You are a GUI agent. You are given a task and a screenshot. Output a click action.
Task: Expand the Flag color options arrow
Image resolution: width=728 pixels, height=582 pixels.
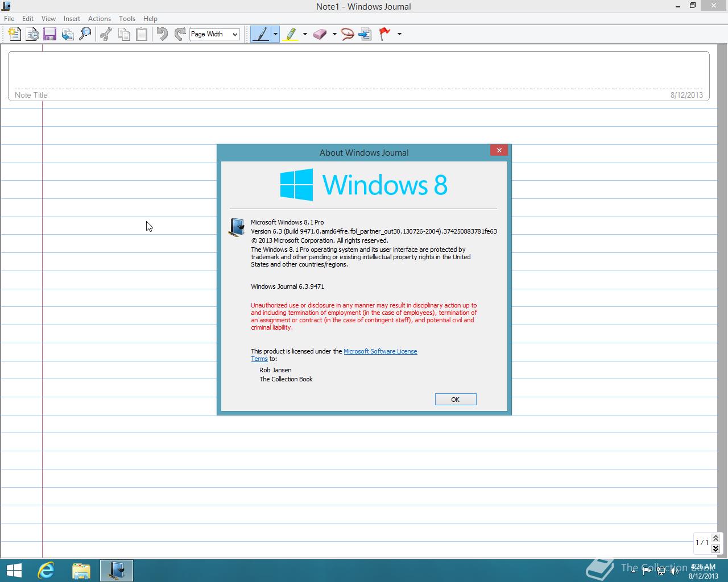point(399,34)
